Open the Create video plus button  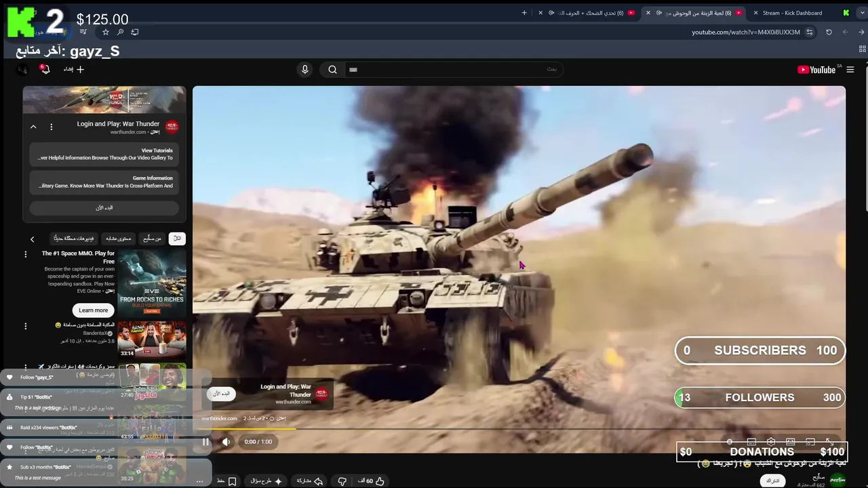74,69
